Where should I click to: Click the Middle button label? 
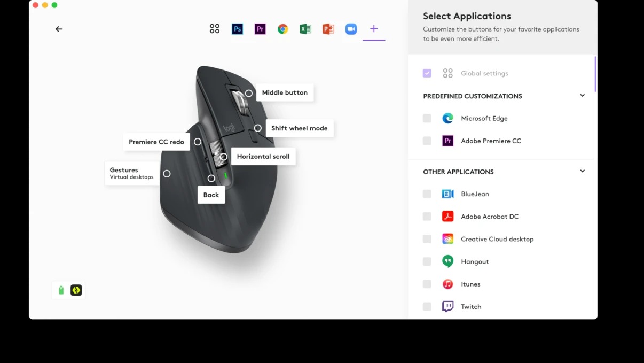click(285, 92)
